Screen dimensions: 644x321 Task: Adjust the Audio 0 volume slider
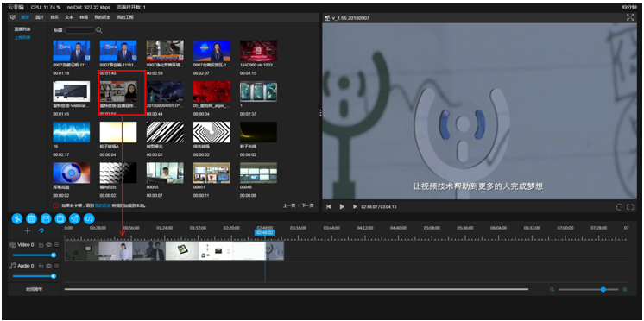click(34, 276)
